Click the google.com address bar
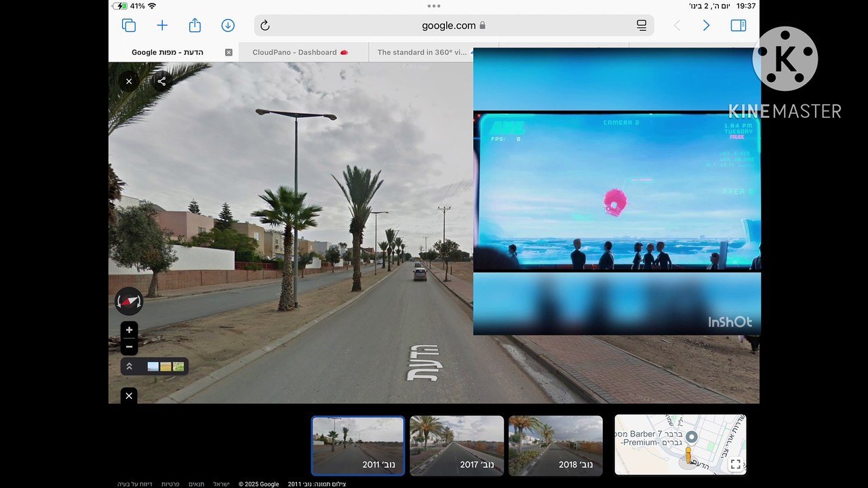 pos(454,26)
